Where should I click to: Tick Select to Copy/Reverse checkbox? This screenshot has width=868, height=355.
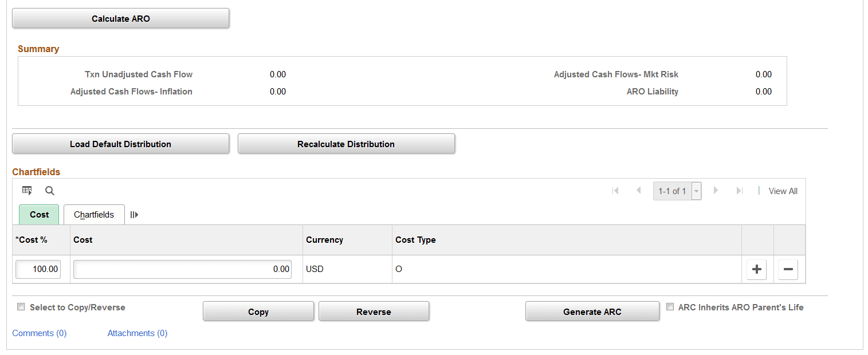(21, 307)
